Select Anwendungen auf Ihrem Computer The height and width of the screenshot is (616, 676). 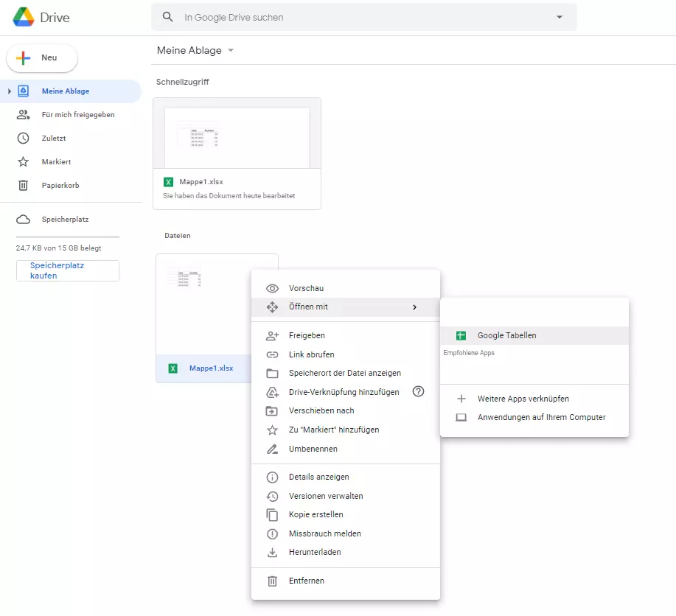pyautogui.click(x=534, y=417)
